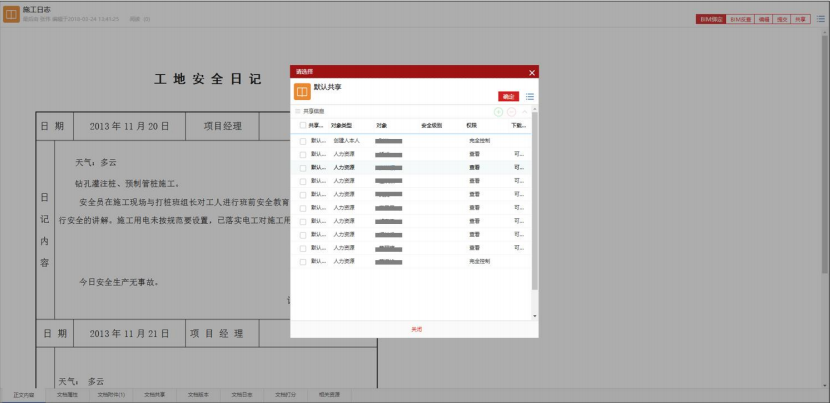831x403 pixels.
Task: Click the 确定 button in the dialog
Action: click(508, 97)
